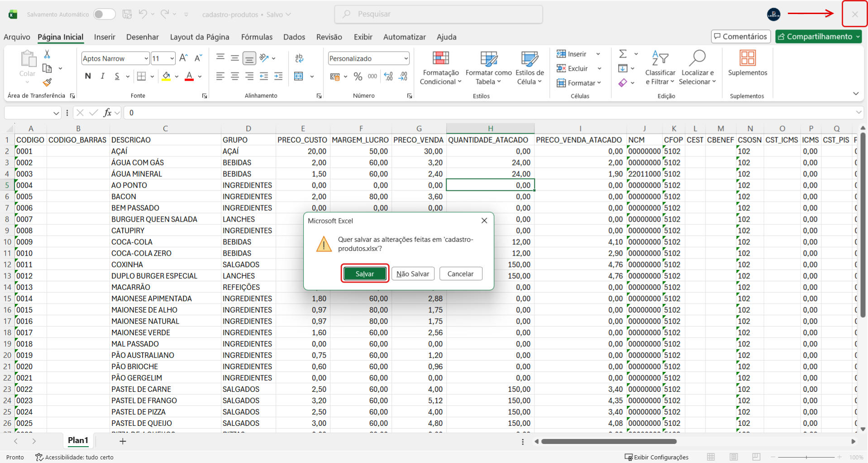Click Salvar in the dialog
The height and width of the screenshot is (463, 868).
pyautogui.click(x=364, y=274)
